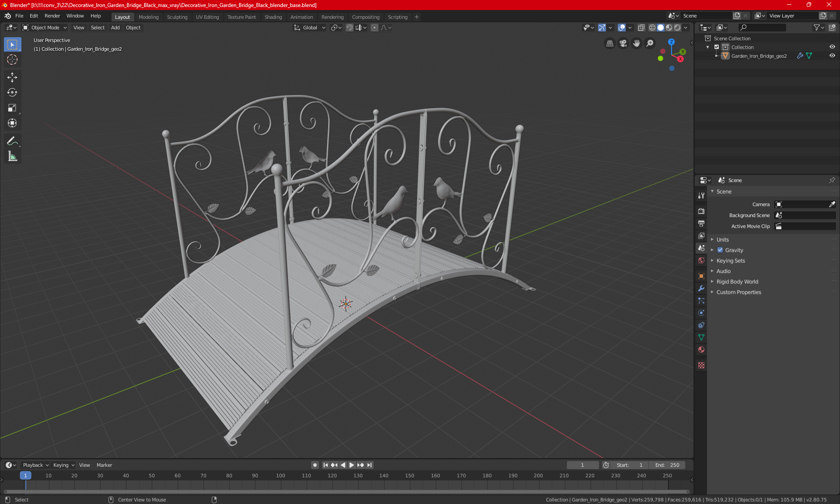Uncheck the Gravity checkbox

pos(720,250)
